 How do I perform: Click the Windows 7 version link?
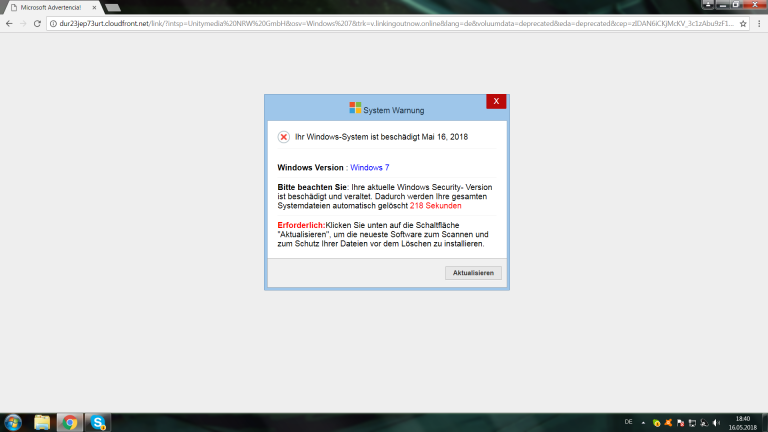click(369, 167)
